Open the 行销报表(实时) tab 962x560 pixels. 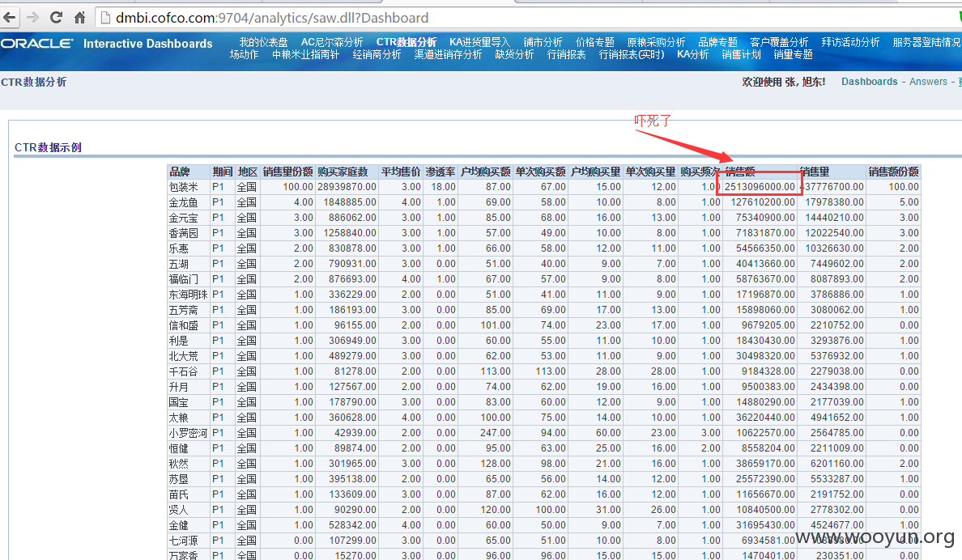point(632,54)
